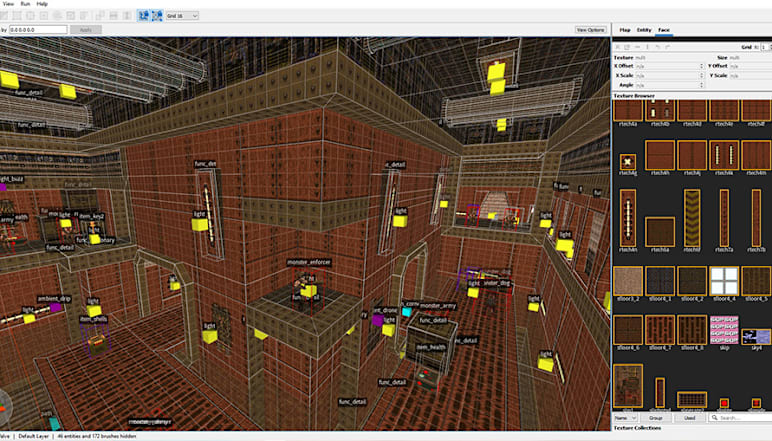Select the Face tab
The height and width of the screenshot is (441, 772).
664,30
